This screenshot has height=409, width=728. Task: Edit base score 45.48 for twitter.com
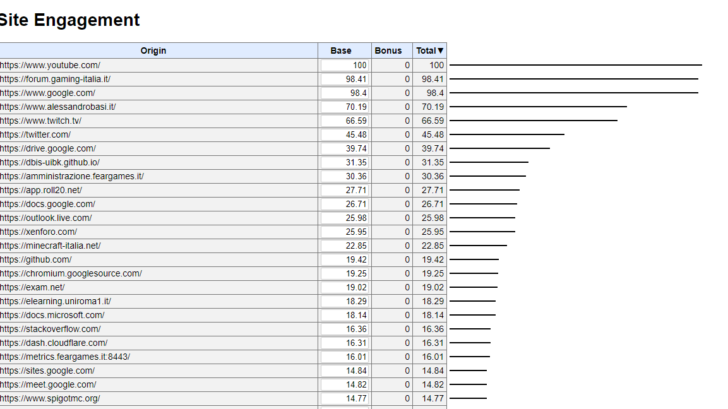[x=344, y=135]
